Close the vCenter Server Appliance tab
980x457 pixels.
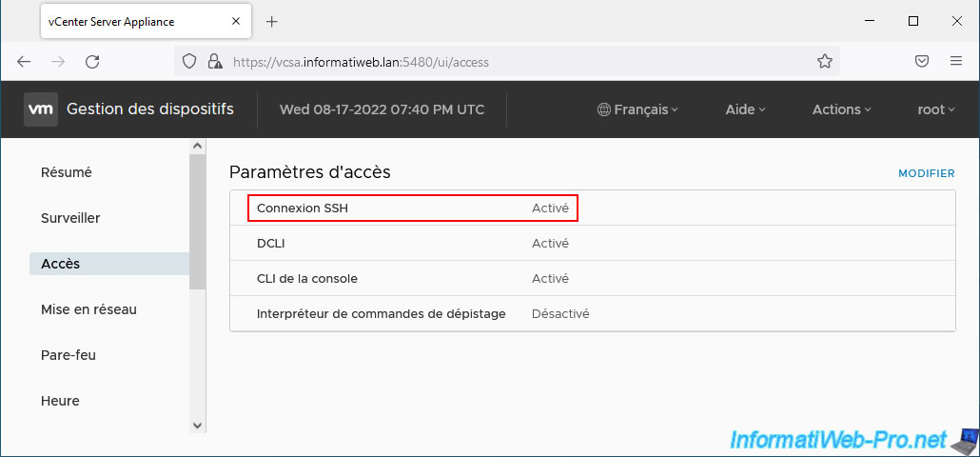236,21
